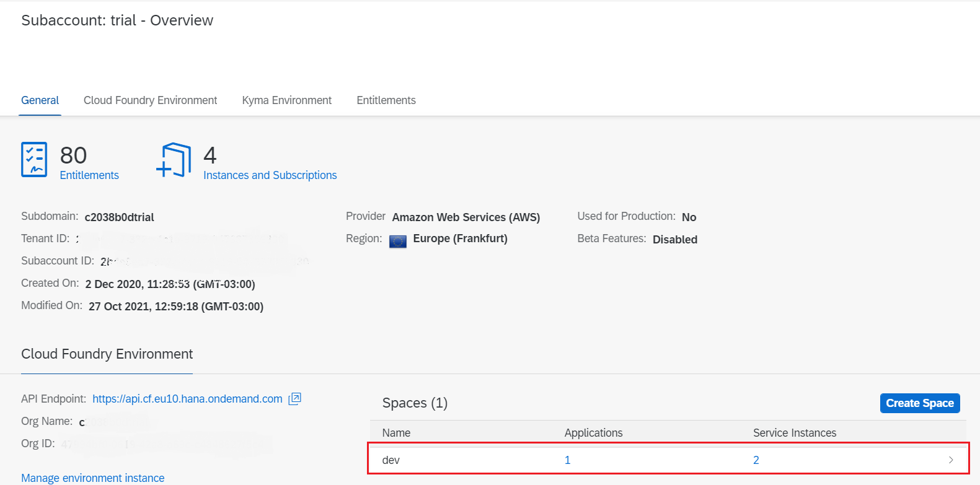Image resolution: width=980 pixels, height=485 pixels.
Task: Click the Applications column header
Action: 594,433
